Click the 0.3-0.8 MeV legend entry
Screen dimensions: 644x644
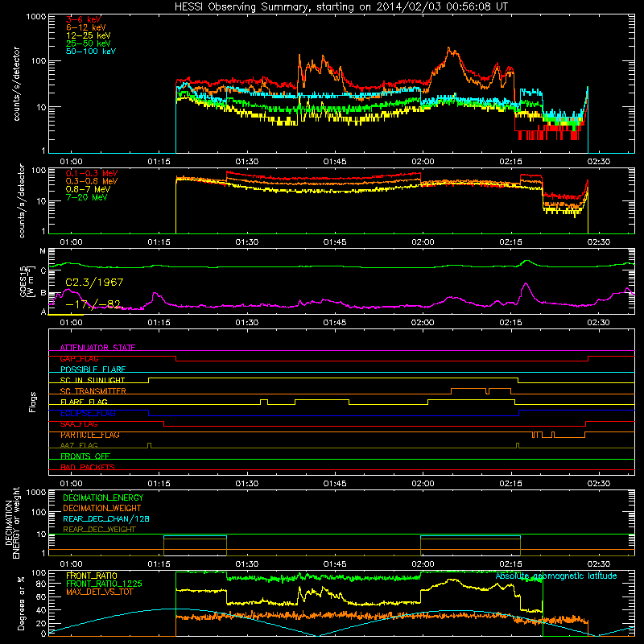(92, 181)
